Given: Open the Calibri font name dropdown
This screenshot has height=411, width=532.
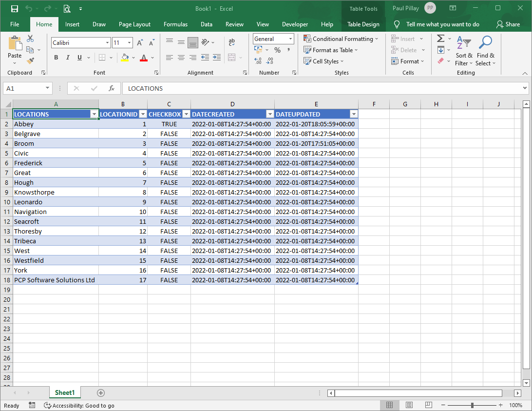Looking at the screenshot, I should [107, 43].
